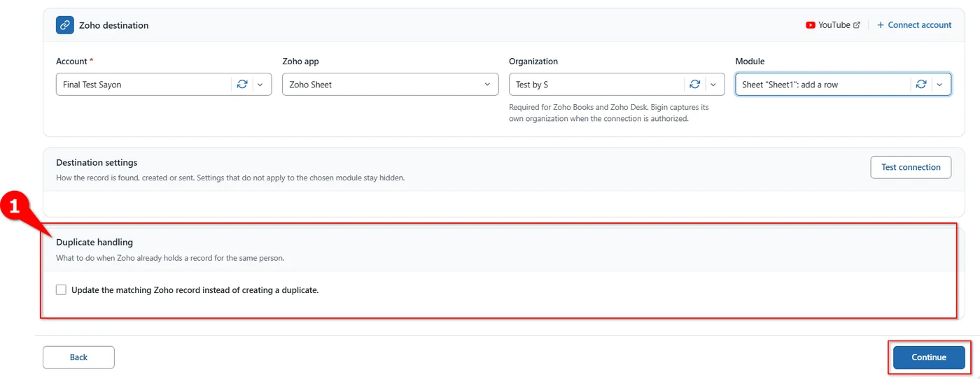Refresh the Account list

coord(242,85)
